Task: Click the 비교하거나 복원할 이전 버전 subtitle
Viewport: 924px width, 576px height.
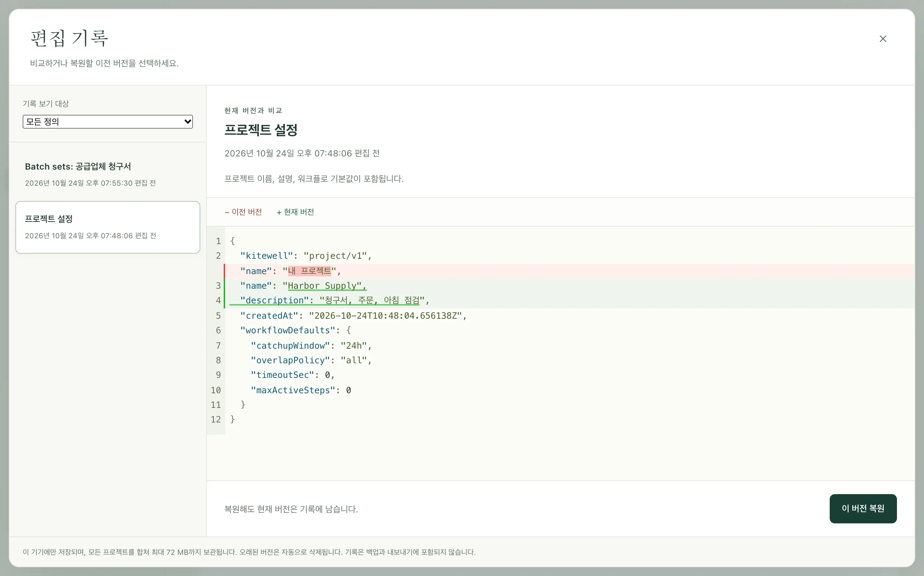Action: pos(105,63)
